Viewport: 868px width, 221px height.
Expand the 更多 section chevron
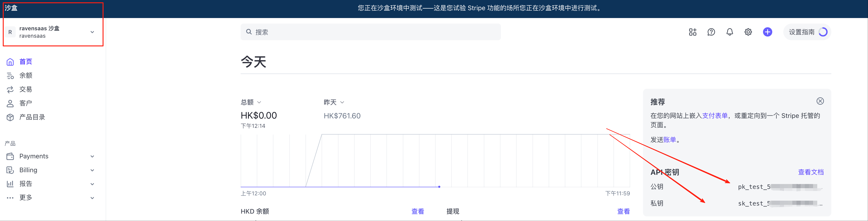coord(92,198)
